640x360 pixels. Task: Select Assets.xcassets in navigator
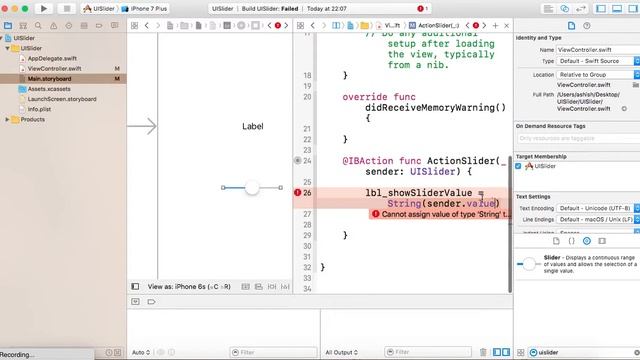click(49, 89)
